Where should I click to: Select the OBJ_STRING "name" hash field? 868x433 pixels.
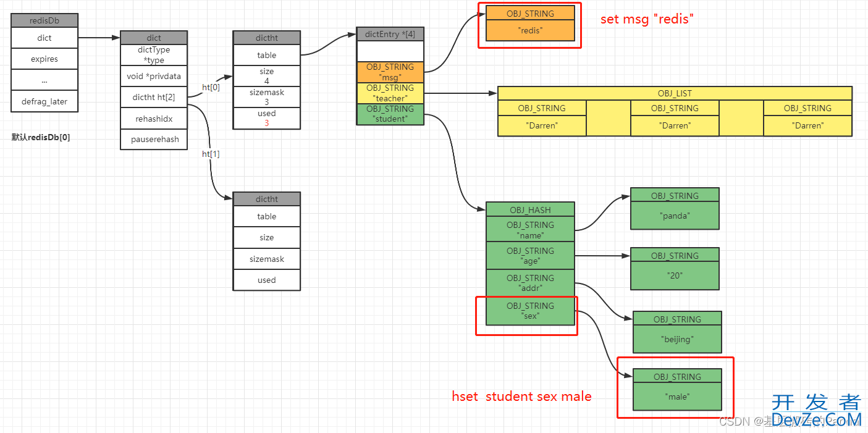530,229
